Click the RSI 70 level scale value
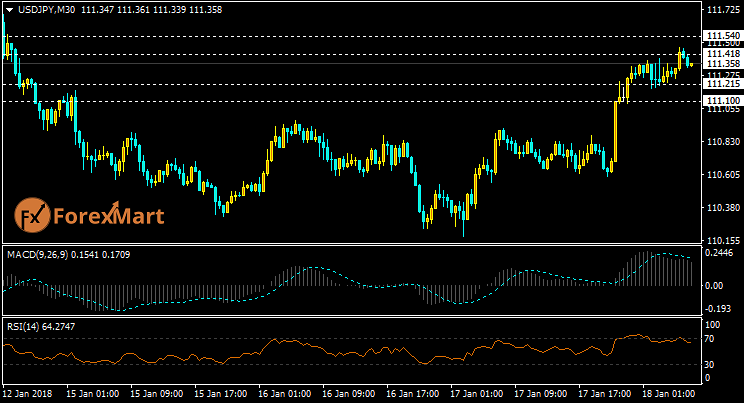744x403 pixels. click(x=711, y=340)
